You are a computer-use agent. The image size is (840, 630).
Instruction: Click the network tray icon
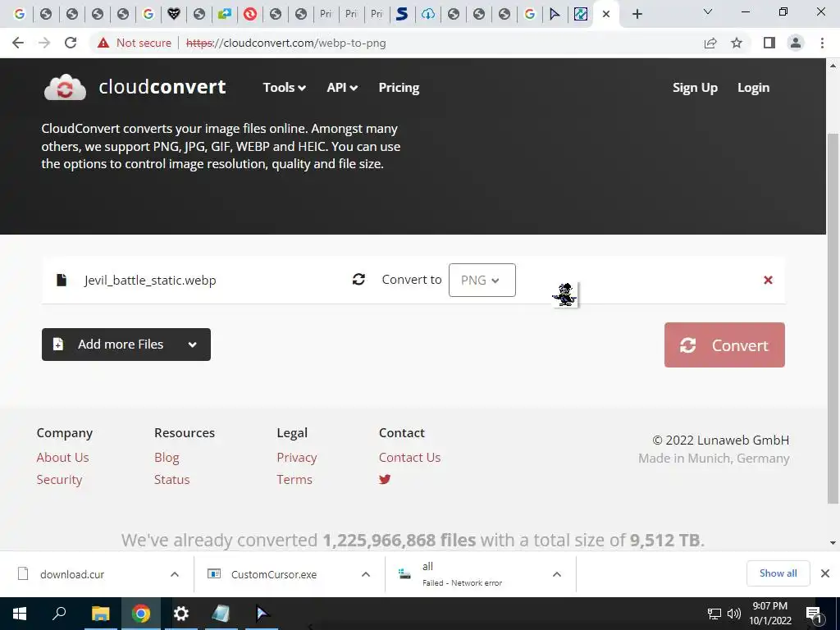(x=714, y=614)
